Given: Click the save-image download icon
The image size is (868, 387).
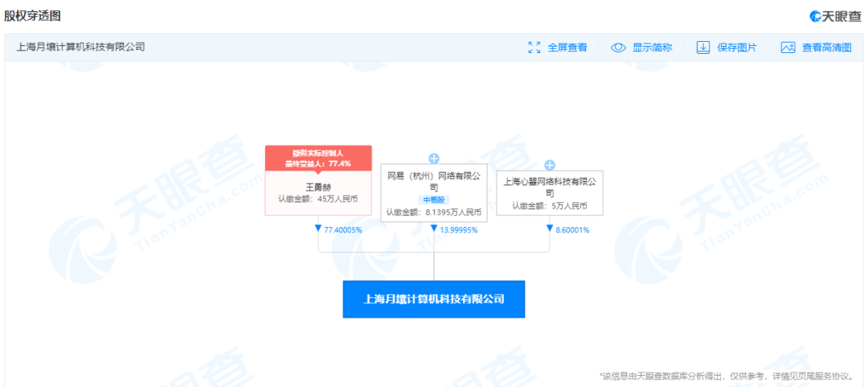Looking at the screenshot, I should 702,47.
